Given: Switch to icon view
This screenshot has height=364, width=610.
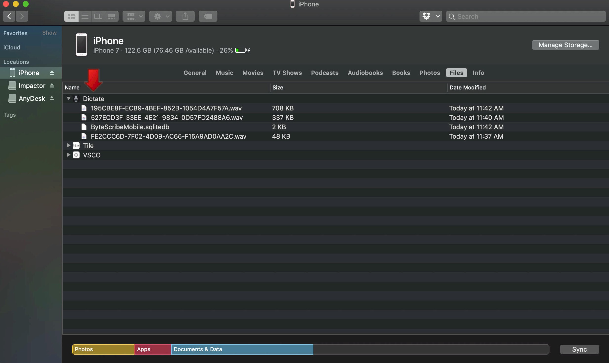Looking at the screenshot, I should point(71,16).
